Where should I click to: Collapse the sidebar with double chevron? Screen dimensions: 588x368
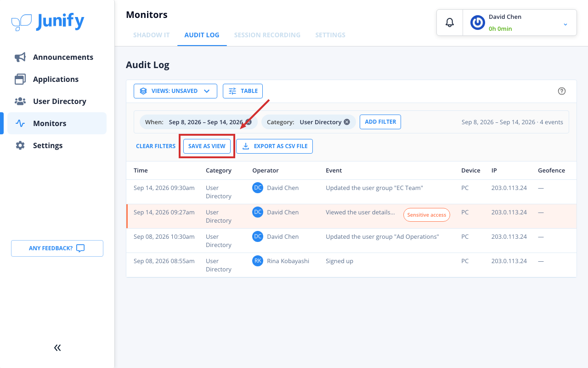point(57,348)
